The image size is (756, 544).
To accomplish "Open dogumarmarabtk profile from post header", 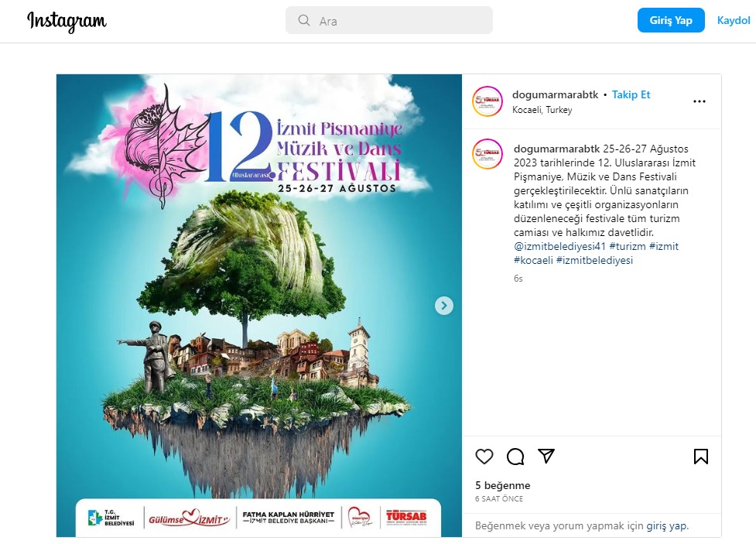I will [555, 94].
